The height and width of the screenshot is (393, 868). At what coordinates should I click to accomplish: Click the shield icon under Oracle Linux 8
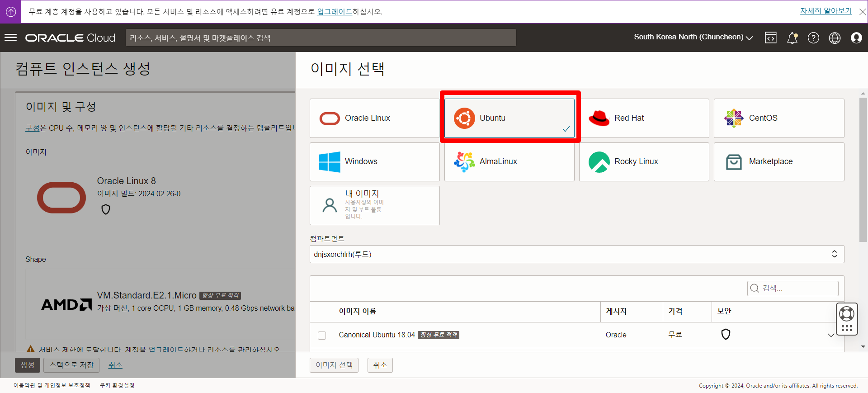click(x=106, y=209)
